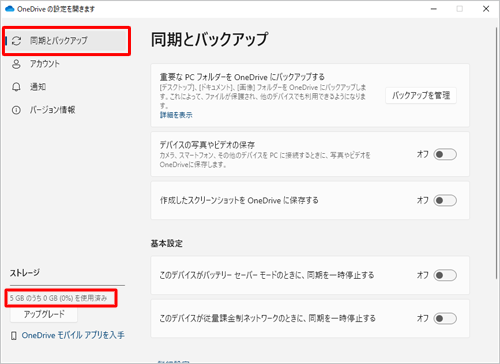Open OneDrive モバイル アプリを入手 link
The width and height of the screenshot is (500, 364).
[73, 335]
